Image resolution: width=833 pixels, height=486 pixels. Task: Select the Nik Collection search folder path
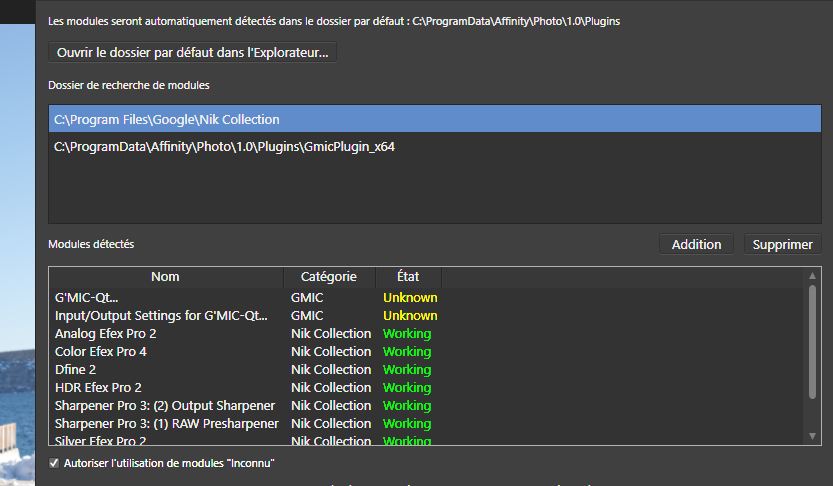pyautogui.click(x=435, y=119)
